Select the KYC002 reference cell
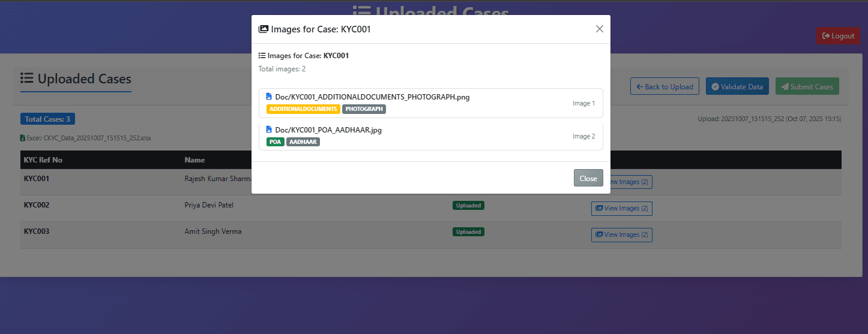Screen dimensions: 868x334 [37, 205]
